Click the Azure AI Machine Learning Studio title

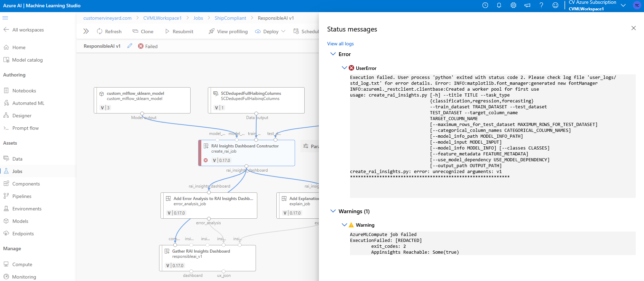click(42, 6)
